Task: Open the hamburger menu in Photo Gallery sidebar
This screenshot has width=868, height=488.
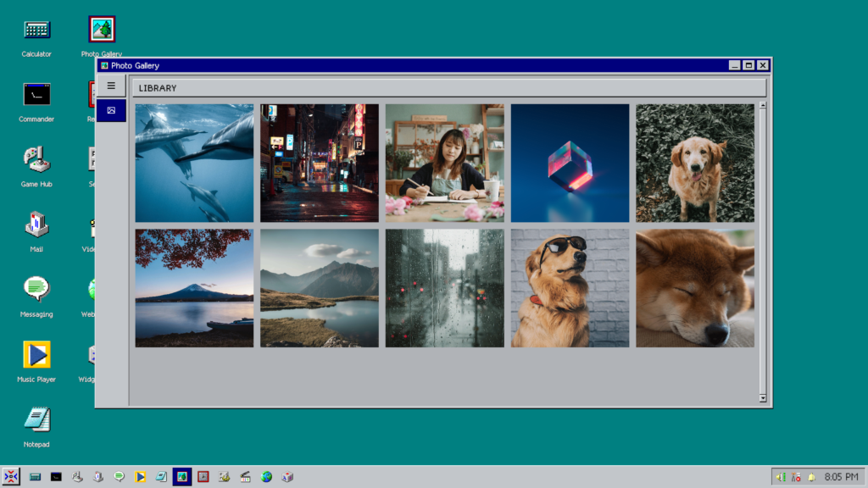Action: tap(111, 85)
